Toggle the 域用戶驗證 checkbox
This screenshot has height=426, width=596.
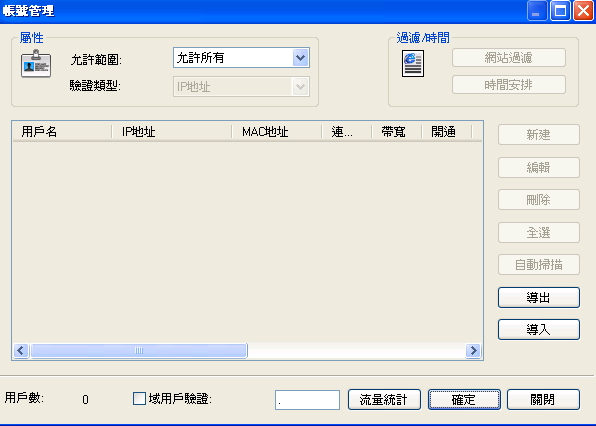click(x=139, y=399)
